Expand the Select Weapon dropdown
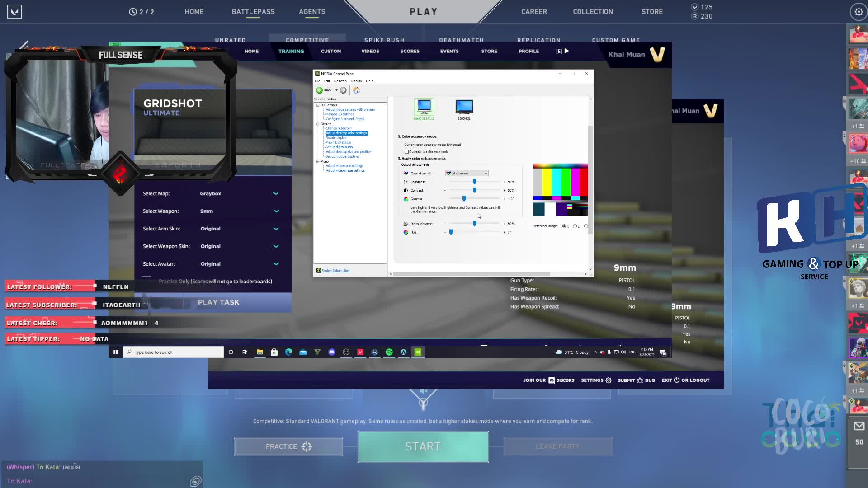The height and width of the screenshot is (488, 868). click(x=276, y=211)
